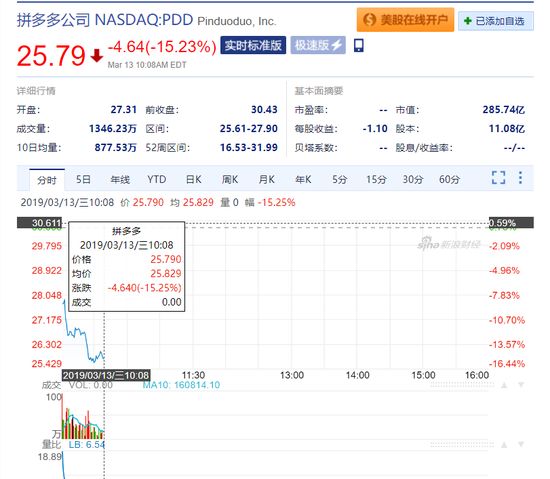Click the change value -4.64(-15.23%)
Viewport: 550px width, 479px height.
tap(162, 47)
